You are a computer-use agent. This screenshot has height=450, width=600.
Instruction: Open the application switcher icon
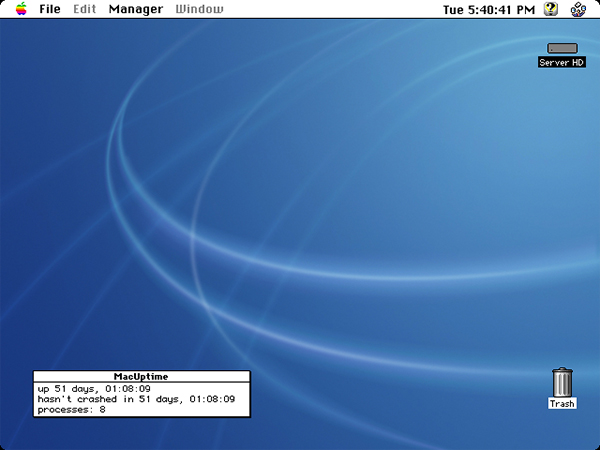[579, 10]
